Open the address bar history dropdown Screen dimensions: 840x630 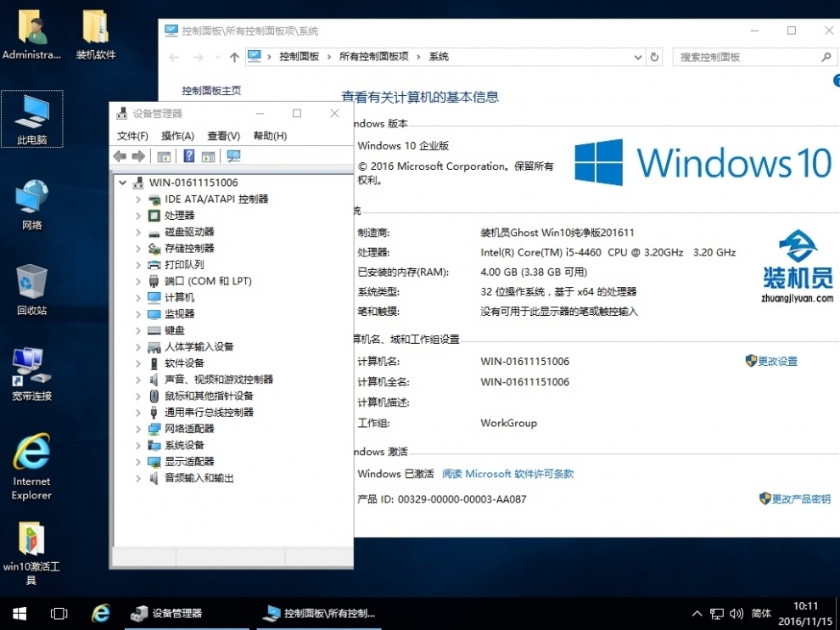pyautogui.click(x=637, y=58)
